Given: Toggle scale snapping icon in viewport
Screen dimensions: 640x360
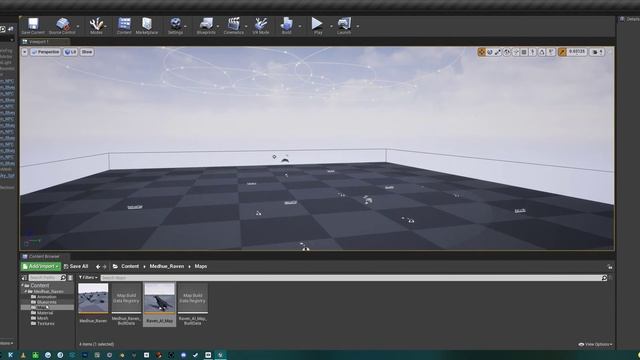Looking at the screenshot, I should pyautogui.click(x=562, y=52).
